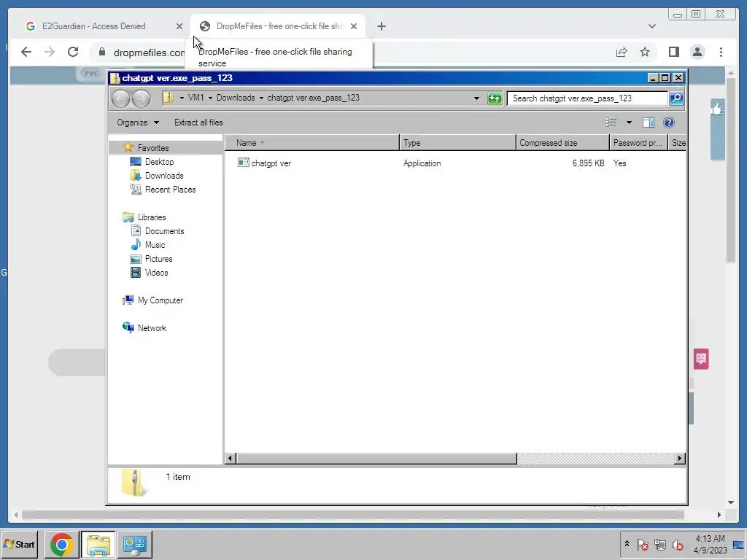Image resolution: width=747 pixels, height=560 pixels.
Task: Open a new Chrome tab
Action: point(381,26)
